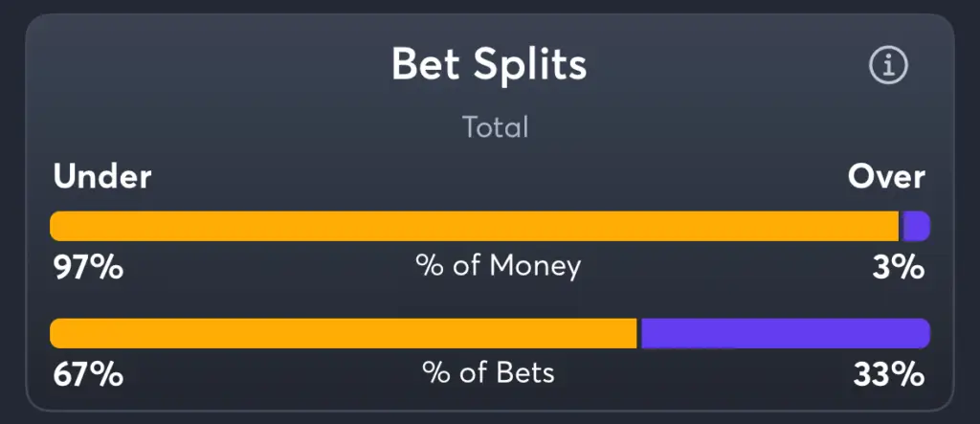Click the orange-purple divider in bets bar
The image size is (980, 424).
(x=639, y=333)
